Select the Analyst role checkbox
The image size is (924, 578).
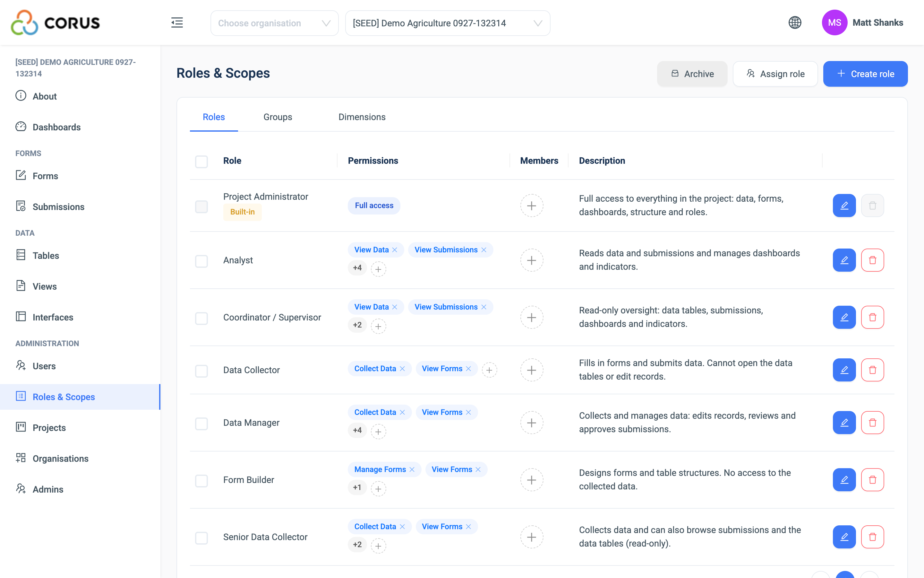tap(201, 261)
